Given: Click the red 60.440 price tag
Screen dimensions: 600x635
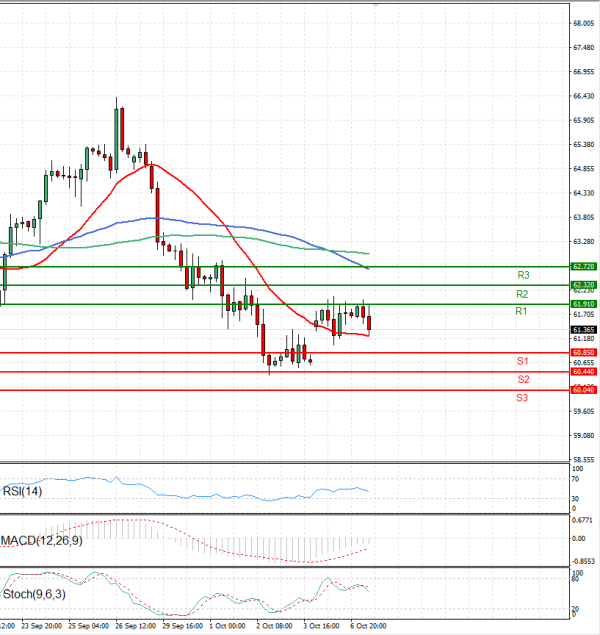Looking at the screenshot, I should (x=584, y=371).
